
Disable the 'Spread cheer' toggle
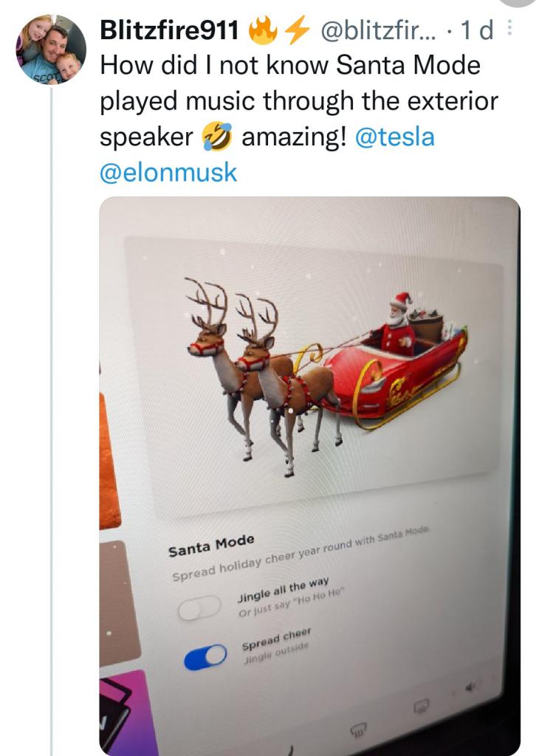point(206,656)
